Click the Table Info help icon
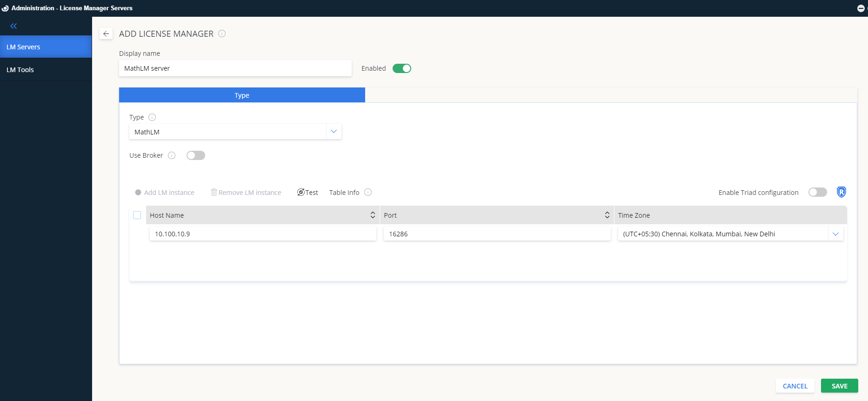The height and width of the screenshot is (401, 868). coord(368,192)
